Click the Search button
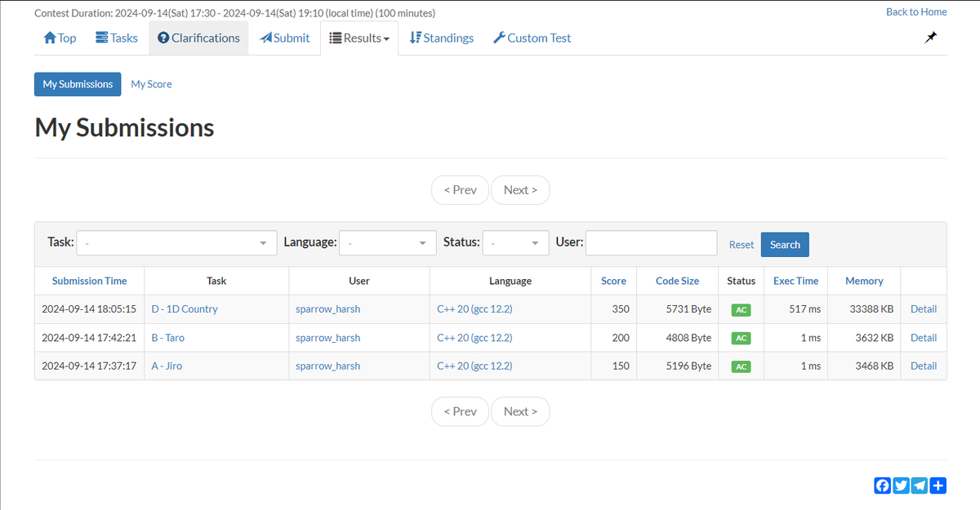The width and height of the screenshot is (980, 510). [x=785, y=245]
